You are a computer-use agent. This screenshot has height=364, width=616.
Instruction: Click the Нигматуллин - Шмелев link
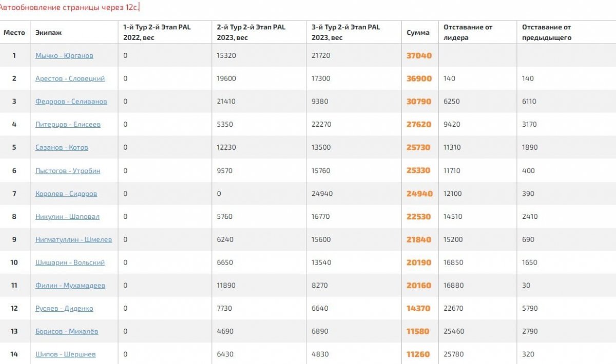(x=73, y=239)
